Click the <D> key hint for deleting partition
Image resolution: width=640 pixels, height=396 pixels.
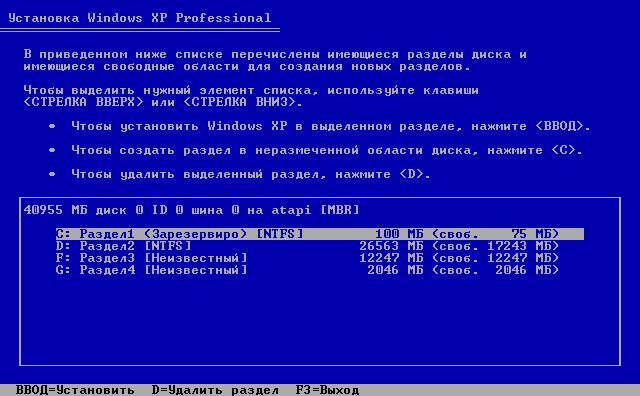click(411, 174)
